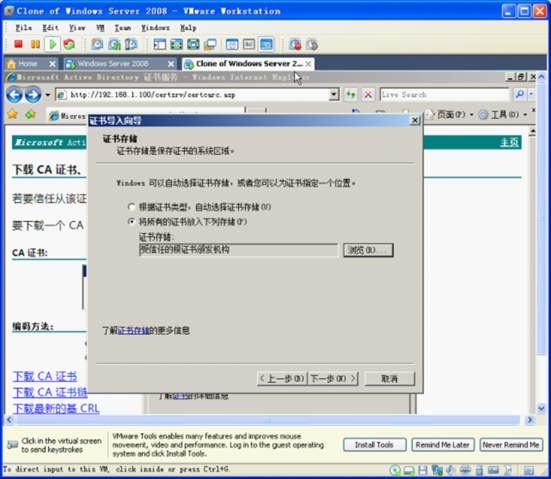Click the 下载 CA 证书 link

click(45, 376)
